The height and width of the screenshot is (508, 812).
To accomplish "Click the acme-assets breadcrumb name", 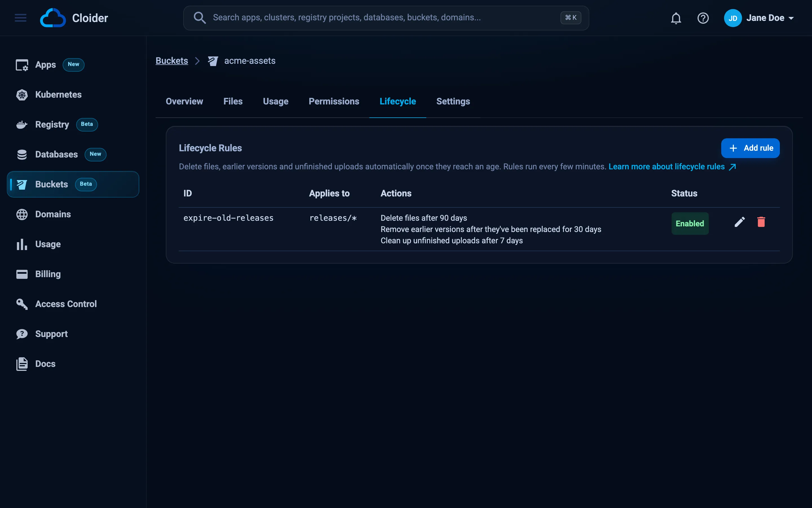I will [250, 61].
